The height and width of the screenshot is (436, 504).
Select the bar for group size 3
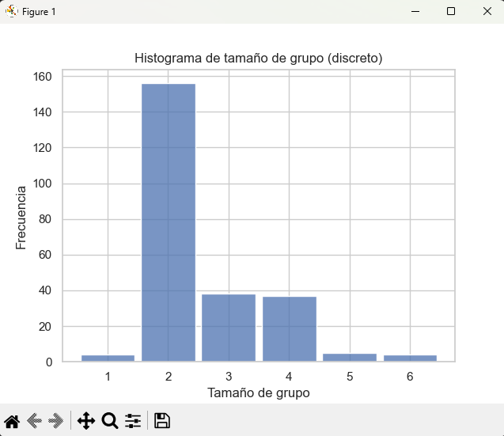point(229,328)
